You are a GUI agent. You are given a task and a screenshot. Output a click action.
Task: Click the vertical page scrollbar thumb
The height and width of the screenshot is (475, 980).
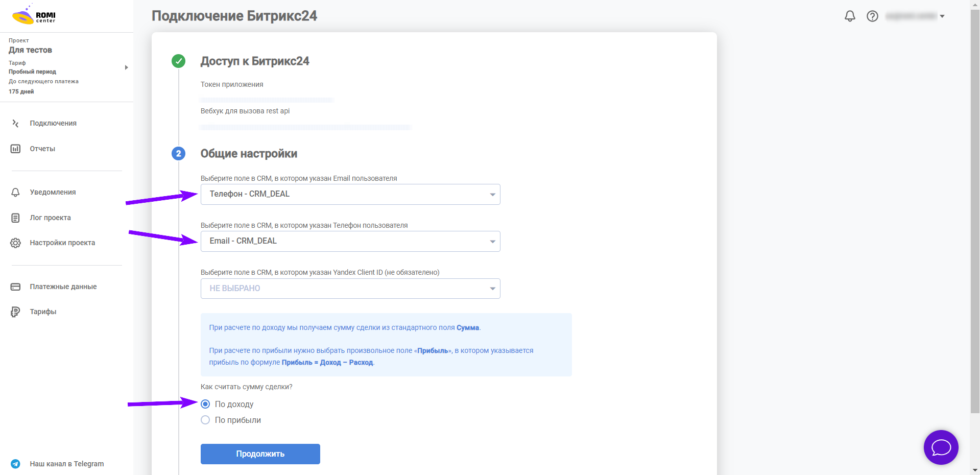pos(975,211)
